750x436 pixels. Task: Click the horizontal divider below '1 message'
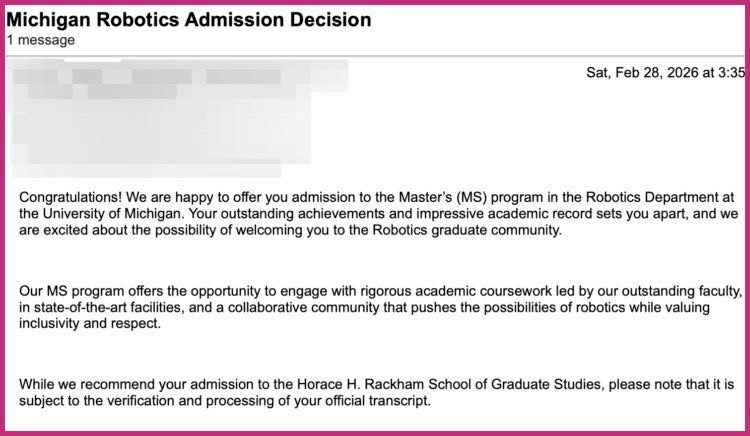(375, 56)
